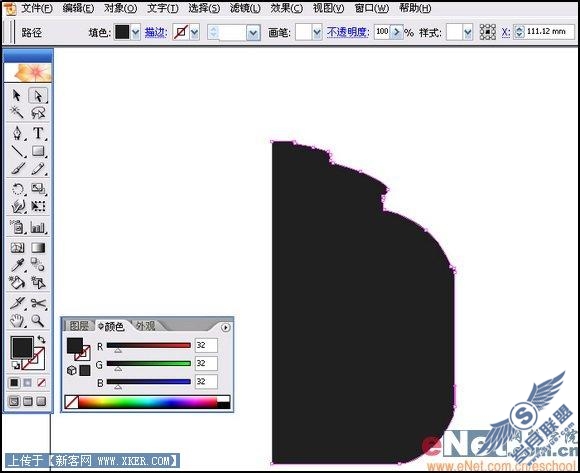Switch to the 外观 panel tab
This screenshot has width=580, height=473.
click(145, 326)
